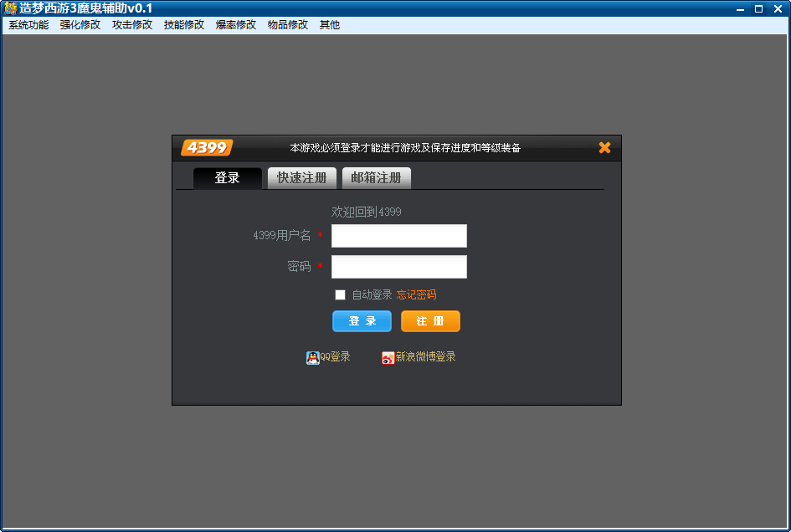Click the app icon in title bar
791x532 pixels.
(x=10, y=8)
